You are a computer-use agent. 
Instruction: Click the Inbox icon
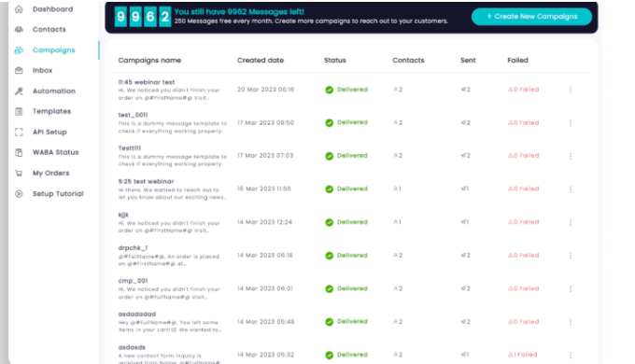[19, 70]
